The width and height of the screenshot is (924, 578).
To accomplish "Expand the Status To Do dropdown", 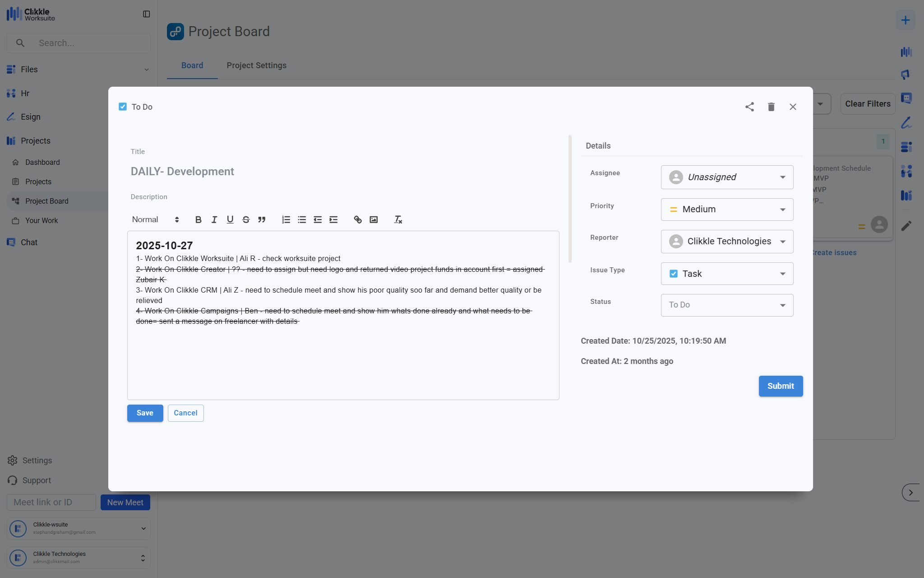I will click(x=727, y=305).
